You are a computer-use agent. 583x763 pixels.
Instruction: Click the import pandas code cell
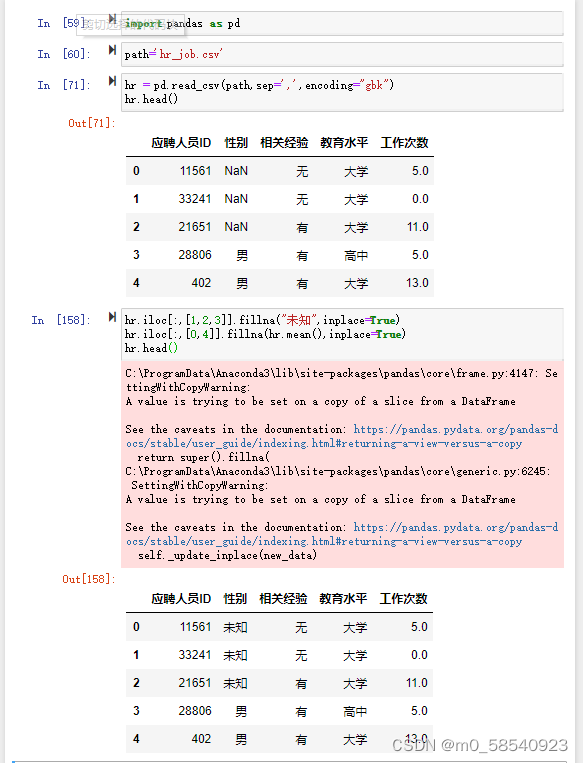point(342,23)
